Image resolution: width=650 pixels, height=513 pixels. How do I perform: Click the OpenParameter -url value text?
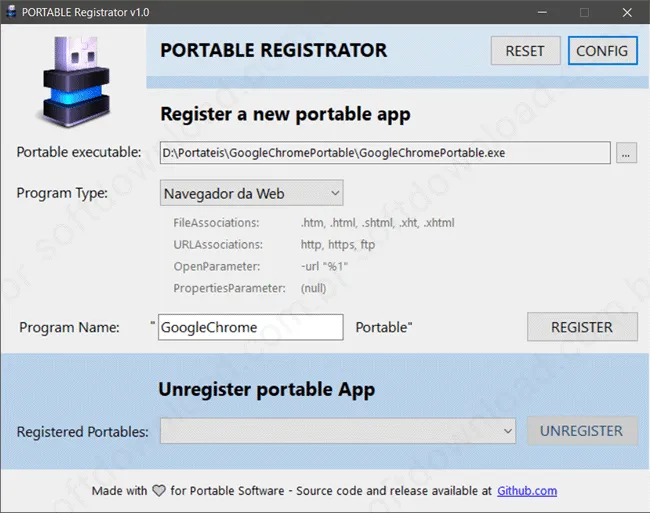[x=324, y=266]
